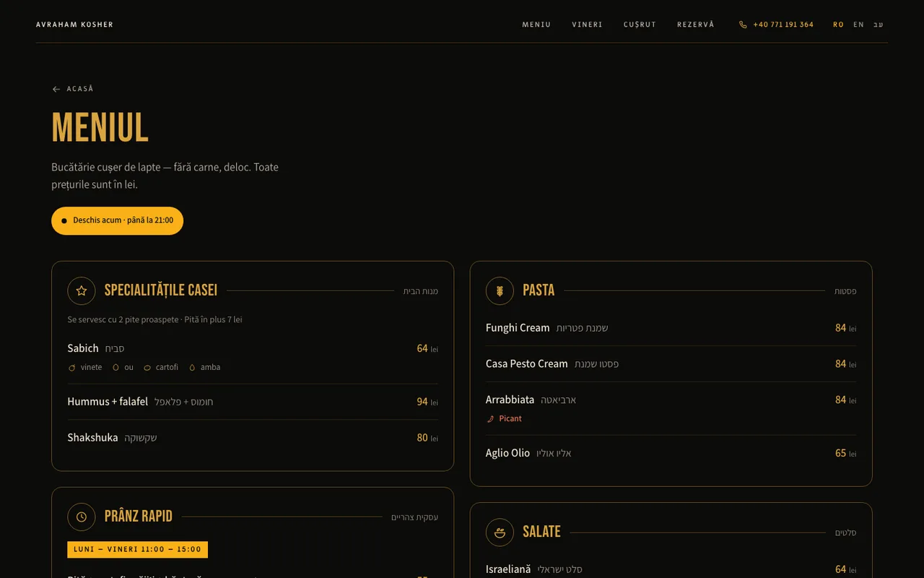Click the clock icon beside Prânz Rapid
This screenshot has width=924, height=578.
pos(82,517)
